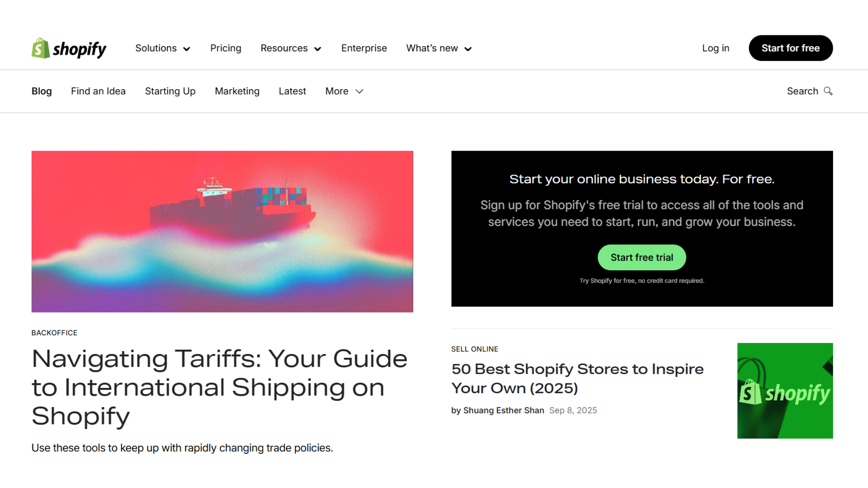Screen dimensions: 868x488
Task: Click the SELL ONLINE category label
Action: 475,349
